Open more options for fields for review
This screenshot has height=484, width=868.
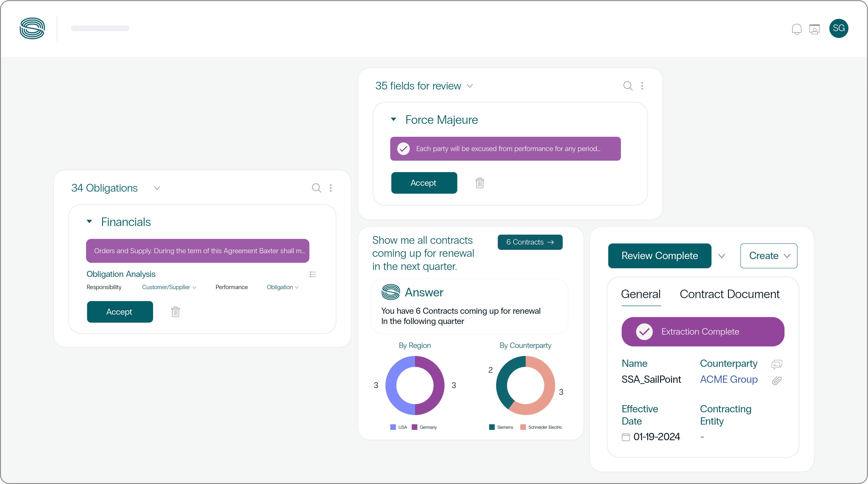(642, 86)
